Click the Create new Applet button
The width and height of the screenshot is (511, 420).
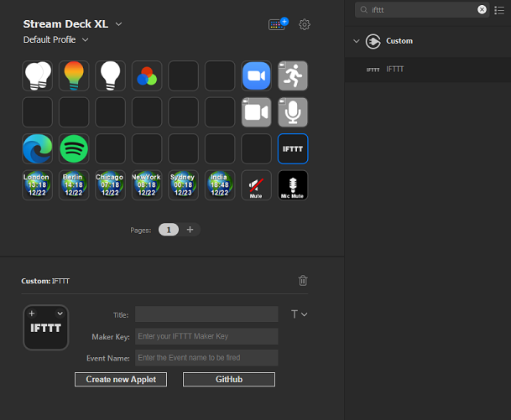(x=121, y=379)
